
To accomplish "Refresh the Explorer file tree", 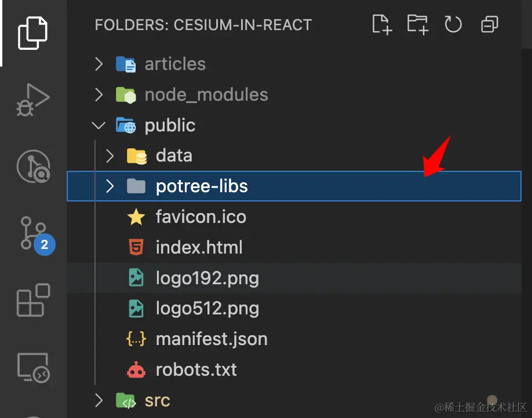I will 453,24.
